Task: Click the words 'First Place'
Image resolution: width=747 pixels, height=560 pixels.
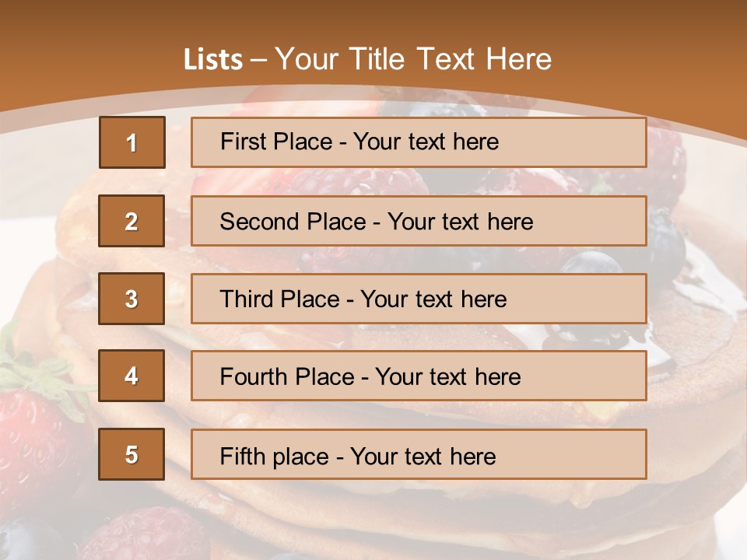Action: 276,142
